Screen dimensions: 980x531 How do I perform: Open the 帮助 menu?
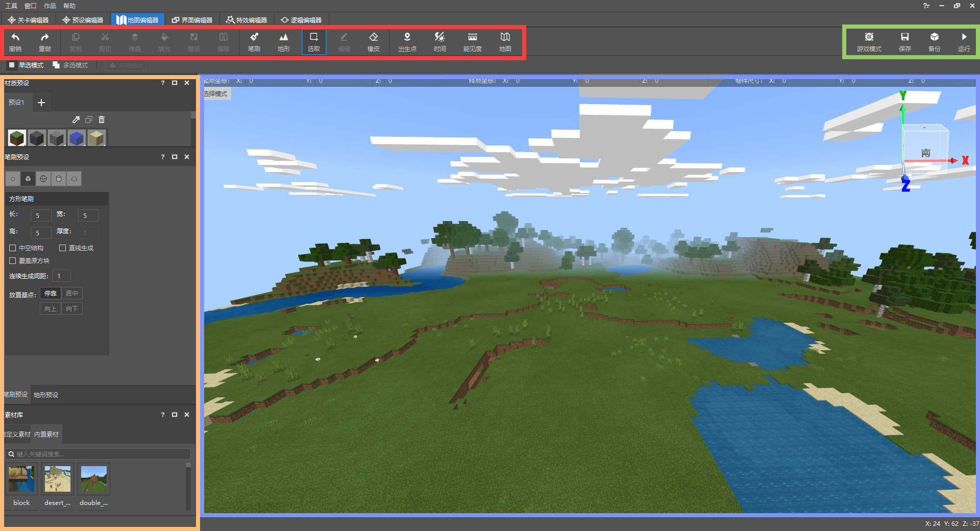tap(69, 6)
